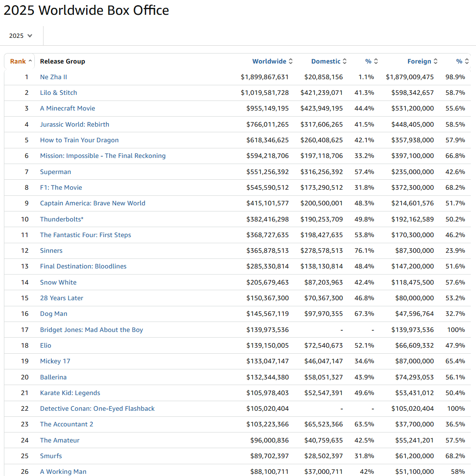Select foreign gross $214,601,576
Image resolution: width=476 pixels, height=476 pixels.
(x=412, y=203)
